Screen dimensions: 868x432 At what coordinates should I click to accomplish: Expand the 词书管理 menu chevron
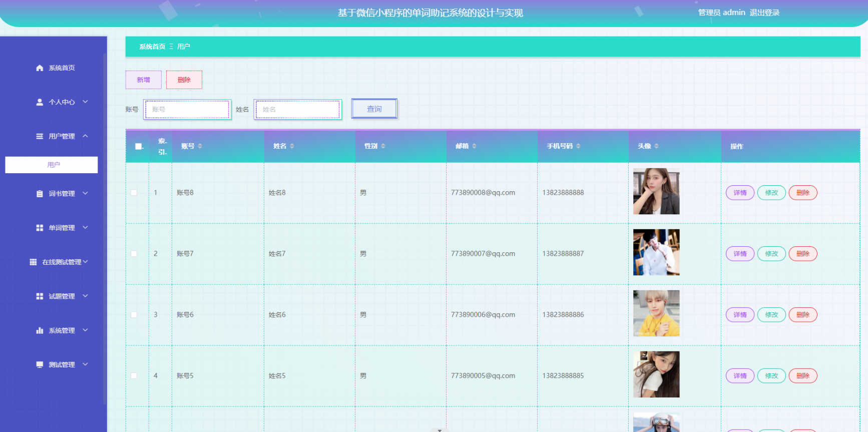(85, 193)
